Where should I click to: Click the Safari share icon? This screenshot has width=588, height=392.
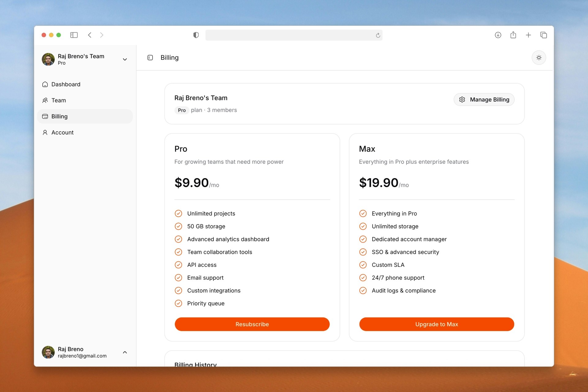coord(513,35)
